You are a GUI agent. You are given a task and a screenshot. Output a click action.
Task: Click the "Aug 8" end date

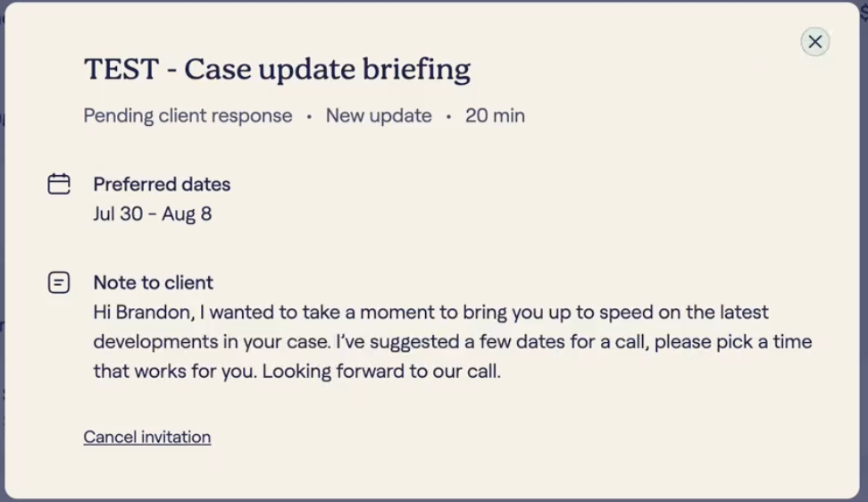click(x=187, y=214)
